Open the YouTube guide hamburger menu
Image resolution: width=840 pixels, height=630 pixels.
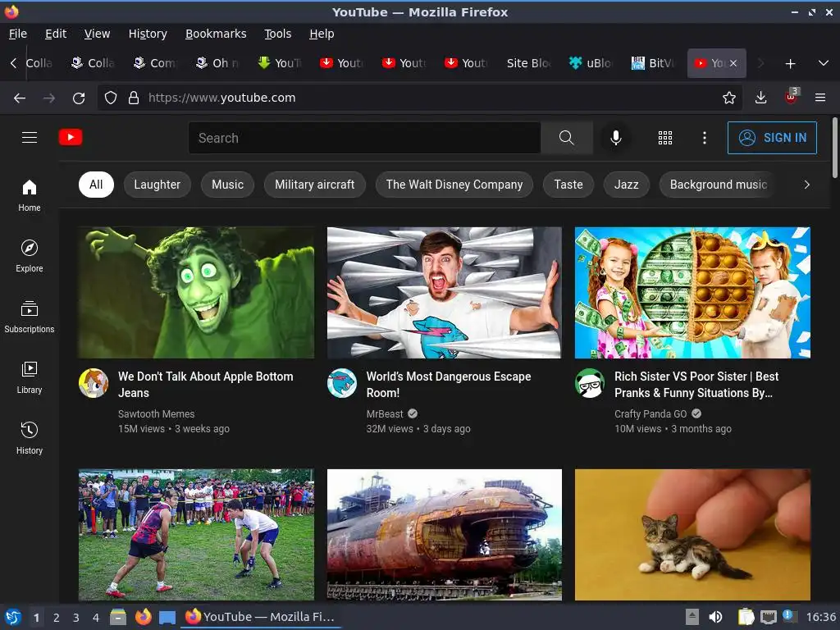pyautogui.click(x=30, y=138)
